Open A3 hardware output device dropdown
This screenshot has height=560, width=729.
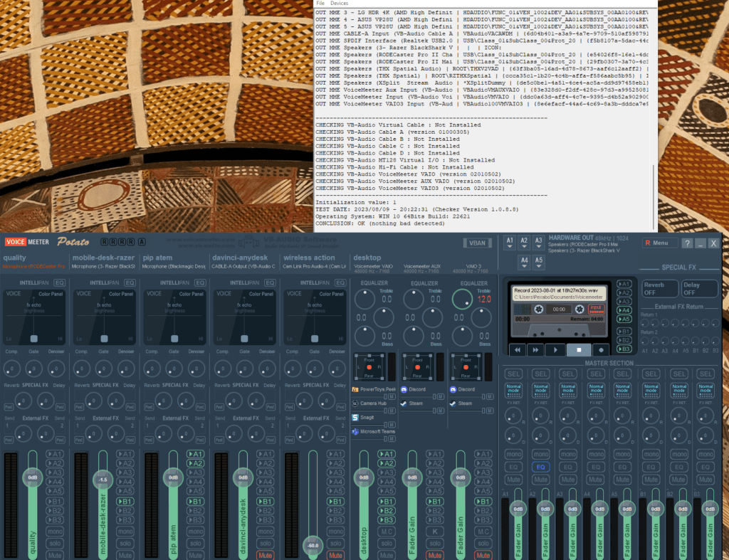coord(538,243)
